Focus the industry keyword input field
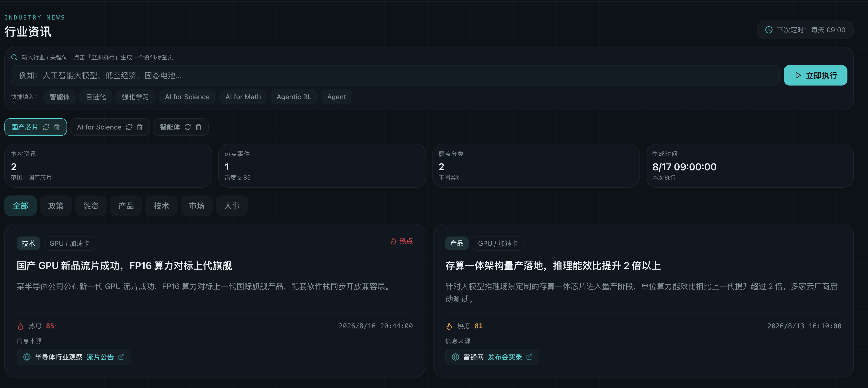The image size is (868, 388). 395,75
